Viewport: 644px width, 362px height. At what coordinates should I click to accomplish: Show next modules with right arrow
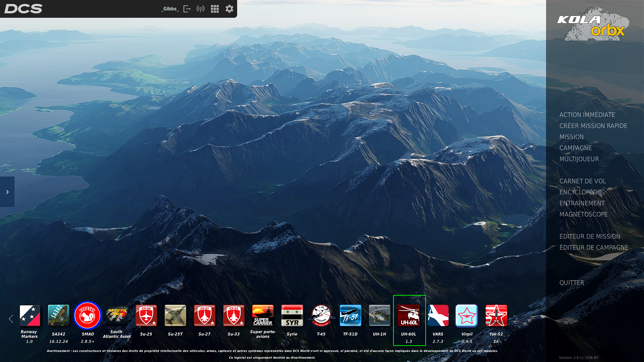(x=515, y=319)
